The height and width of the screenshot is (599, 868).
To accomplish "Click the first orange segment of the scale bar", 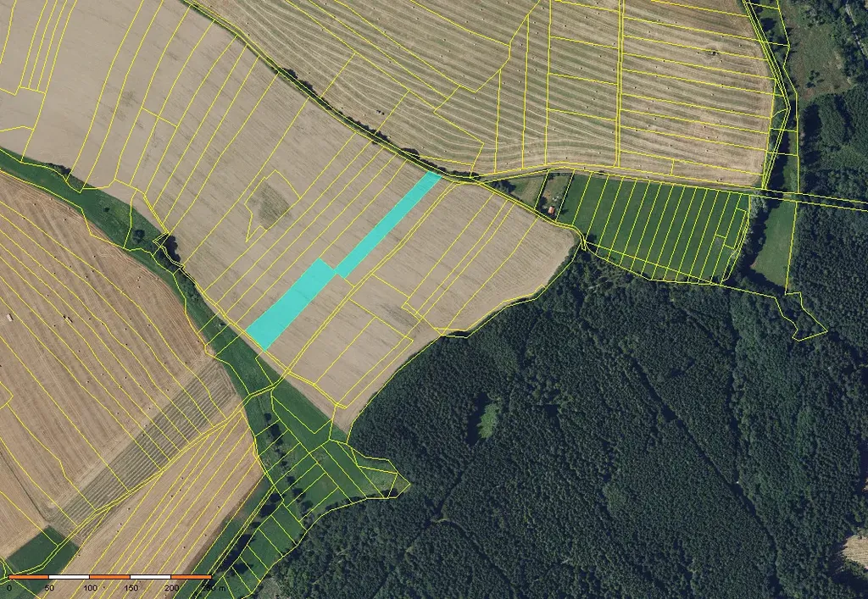I will click(29, 577).
